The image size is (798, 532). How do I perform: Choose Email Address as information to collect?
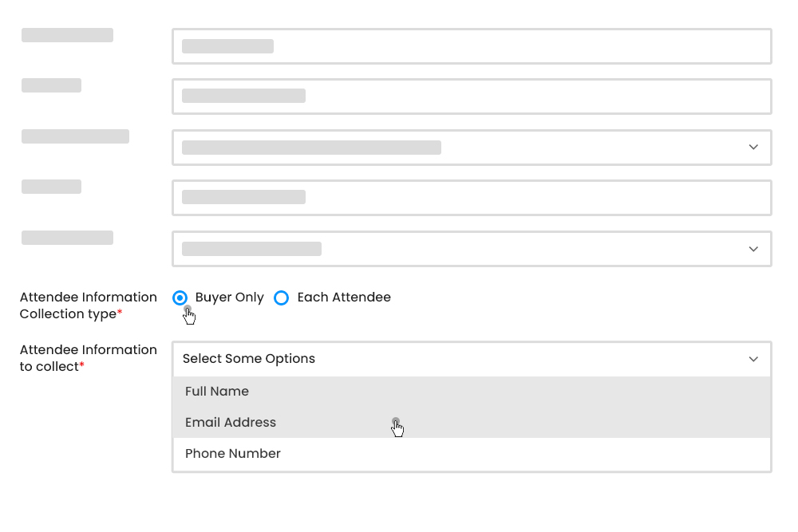click(x=231, y=422)
